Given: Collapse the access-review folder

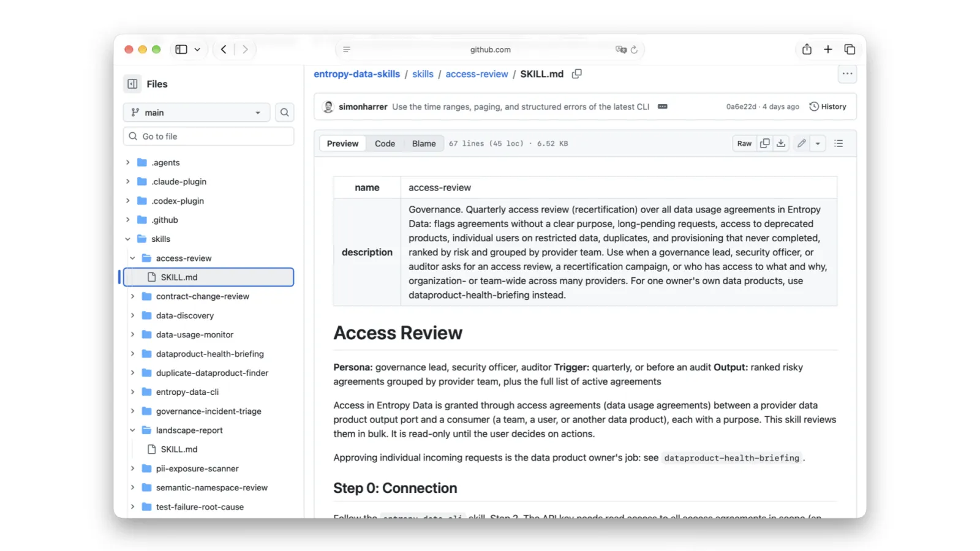Looking at the screenshot, I should [132, 258].
